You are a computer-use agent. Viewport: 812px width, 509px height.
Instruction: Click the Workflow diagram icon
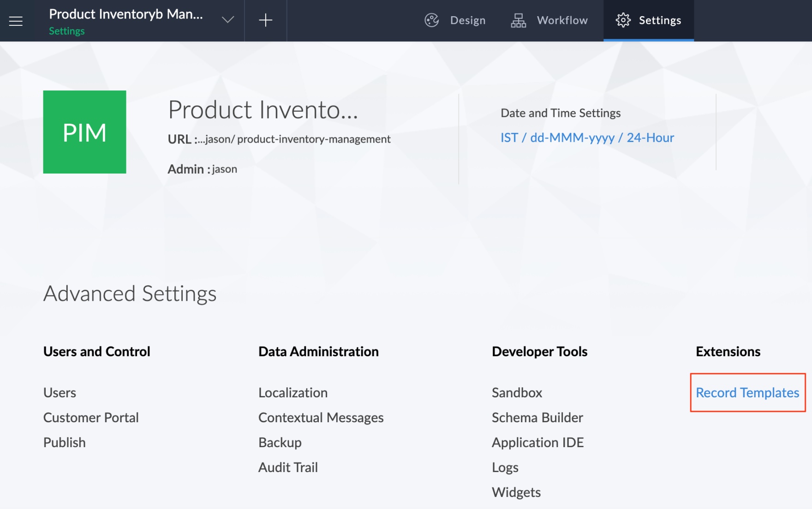pyautogui.click(x=518, y=20)
